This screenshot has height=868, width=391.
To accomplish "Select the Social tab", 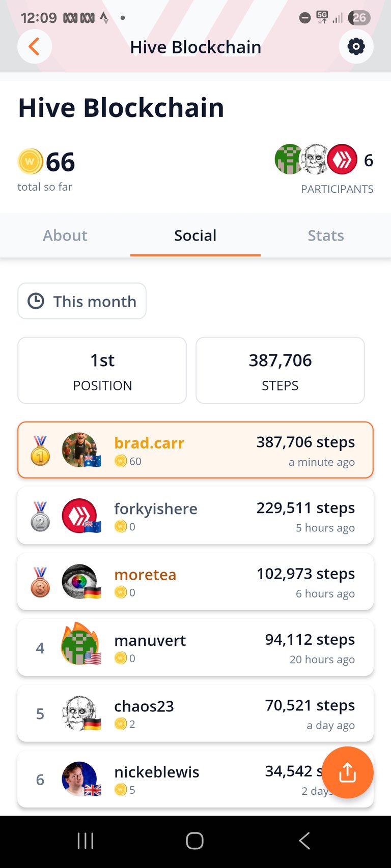I will (195, 235).
